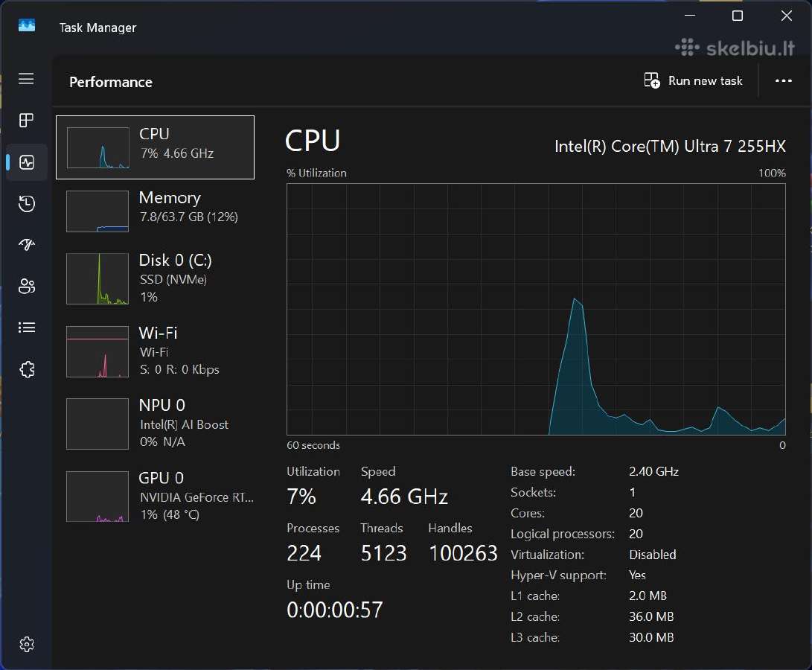
Task: Click the CPU utilization graph
Action: (x=536, y=310)
